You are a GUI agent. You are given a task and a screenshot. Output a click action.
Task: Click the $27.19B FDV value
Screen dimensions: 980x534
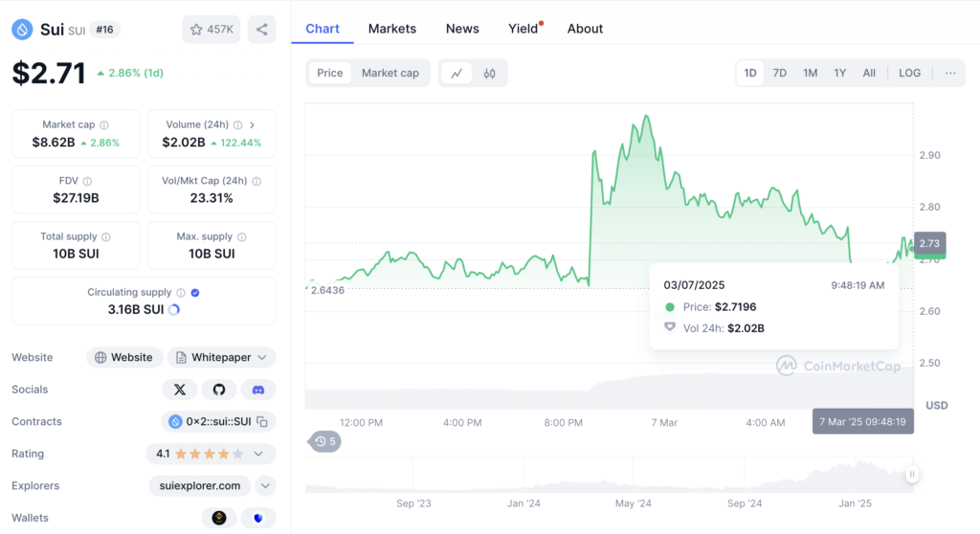(76, 198)
